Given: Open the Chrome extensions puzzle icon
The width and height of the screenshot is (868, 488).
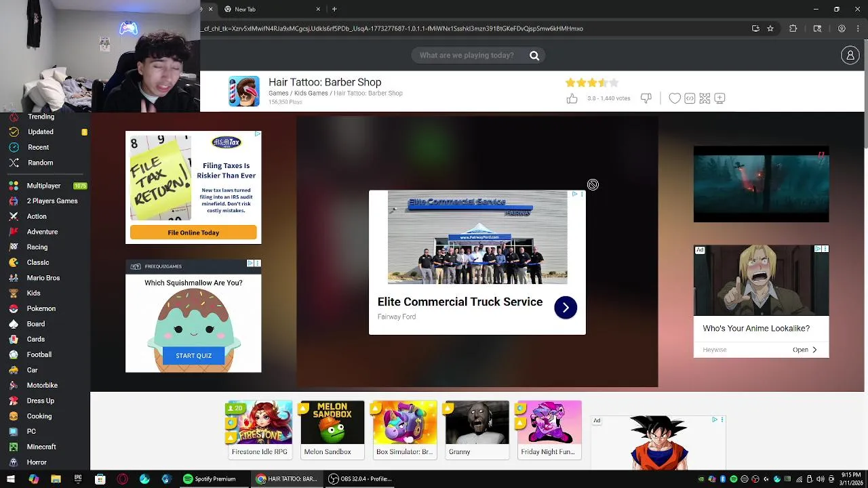Looking at the screenshot, I should coord(793,28).
